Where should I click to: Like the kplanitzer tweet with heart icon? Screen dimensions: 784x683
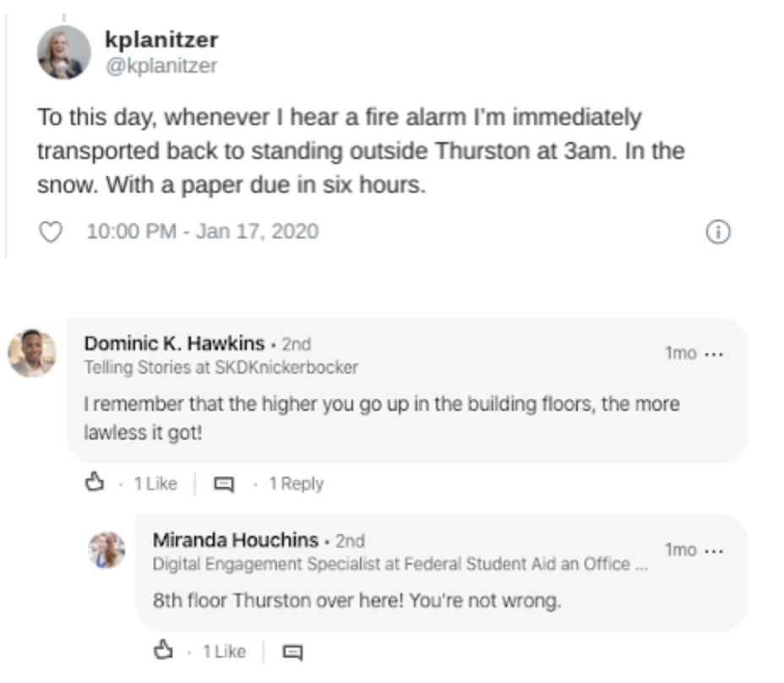coord(52,232)
